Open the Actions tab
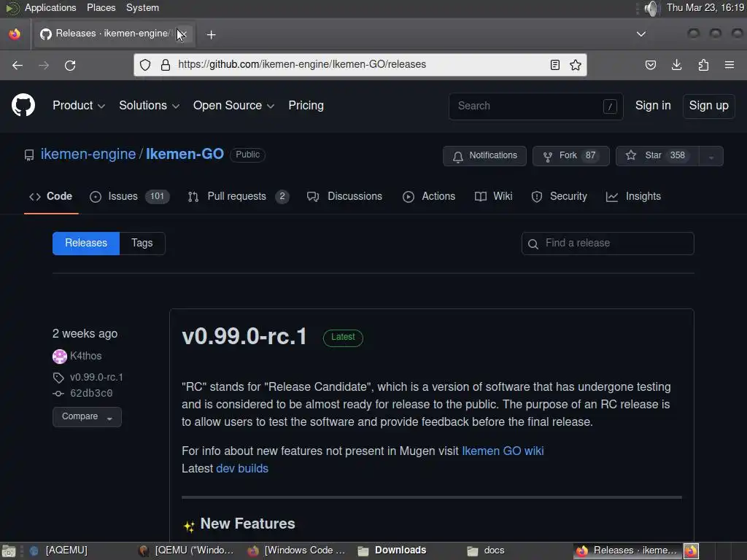This screenshot has height=560, width=747. [429, 196]
